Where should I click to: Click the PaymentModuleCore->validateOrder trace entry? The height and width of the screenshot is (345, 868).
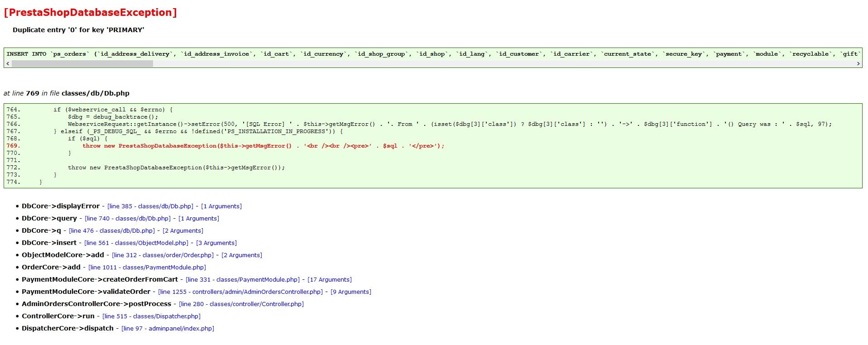click(x=86, y=292)
